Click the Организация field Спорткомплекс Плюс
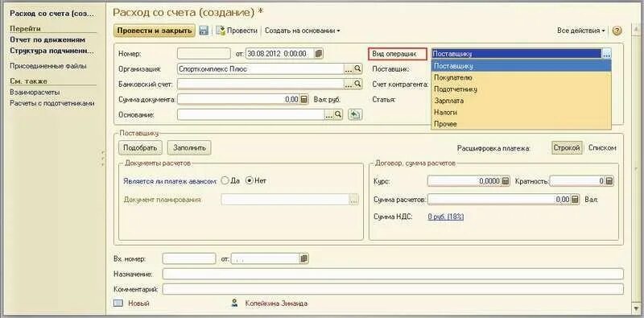644x318 pixels. tap(261, 69)
